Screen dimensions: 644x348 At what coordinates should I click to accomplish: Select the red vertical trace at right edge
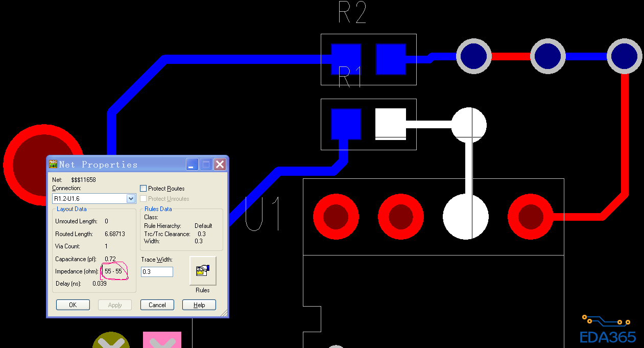coord(625,134)
